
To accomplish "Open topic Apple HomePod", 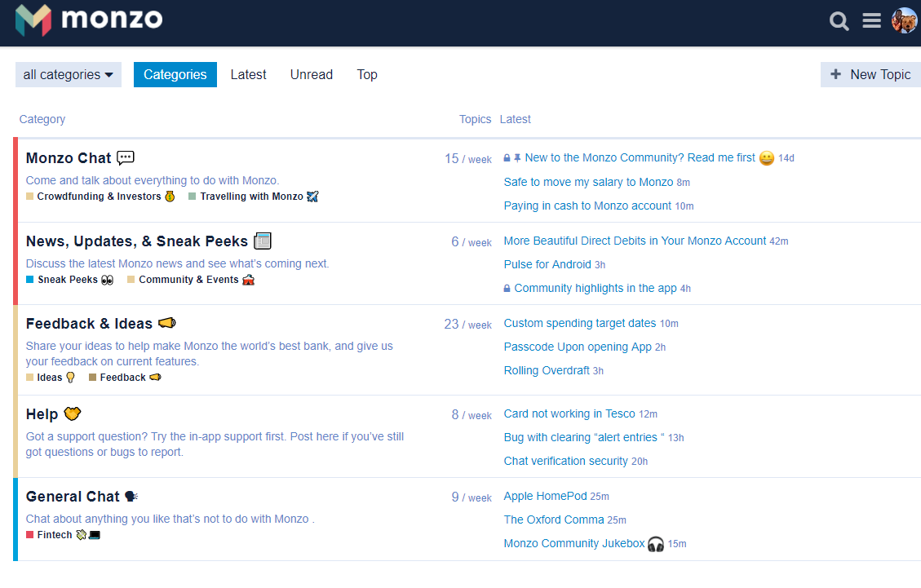I will pos(545,496).
